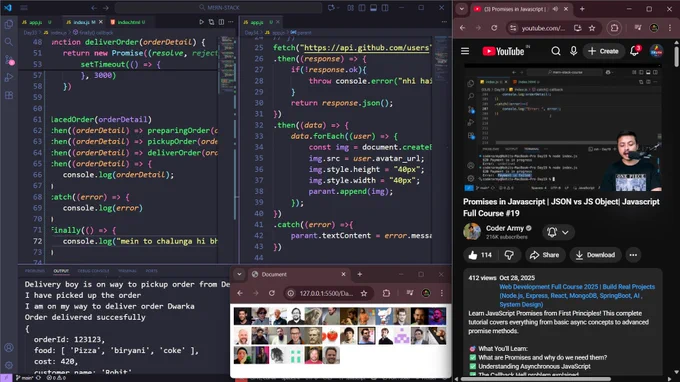This screenshot has height=382, width=680.
Task: Open site settings icon beside youtube.com URL
Action: (513, 28)
